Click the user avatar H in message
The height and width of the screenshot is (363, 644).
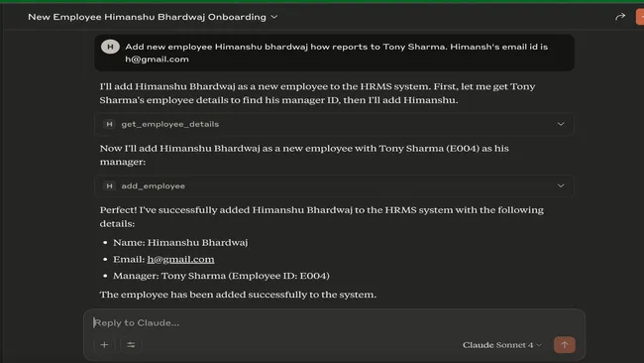click(110, 47)
